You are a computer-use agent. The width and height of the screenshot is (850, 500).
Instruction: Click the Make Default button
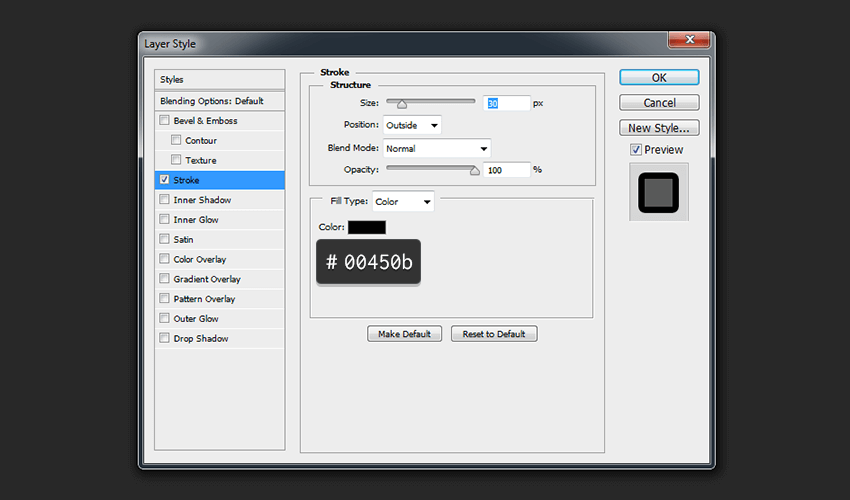click(404, 334)
